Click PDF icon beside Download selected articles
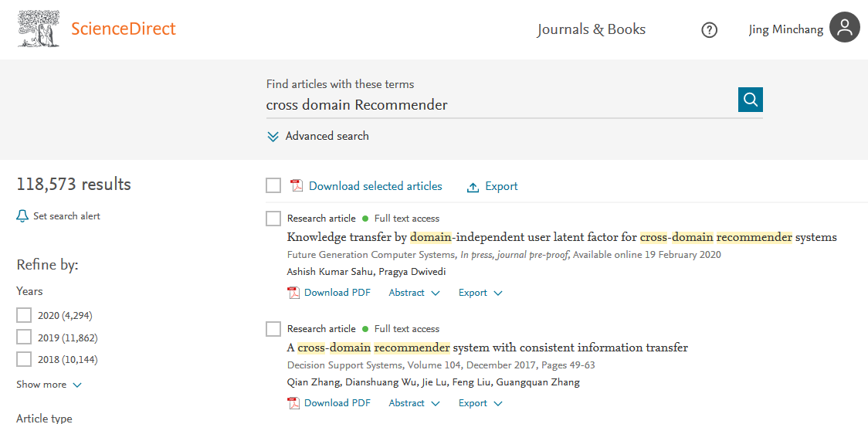The width and height of the screenshot is (868, 424). point(297,186)
